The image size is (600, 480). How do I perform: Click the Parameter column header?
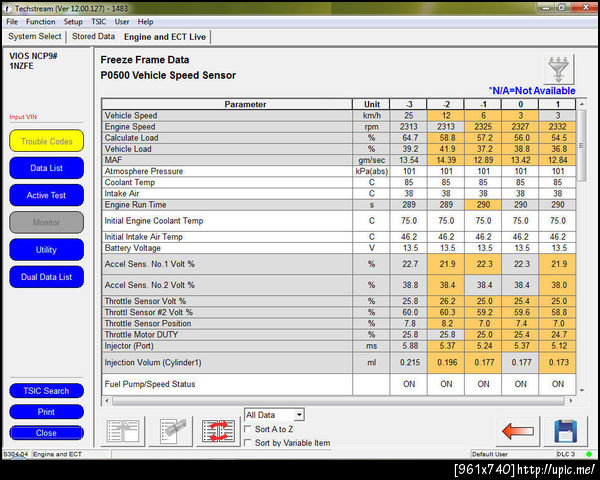(x=227, y=104)
